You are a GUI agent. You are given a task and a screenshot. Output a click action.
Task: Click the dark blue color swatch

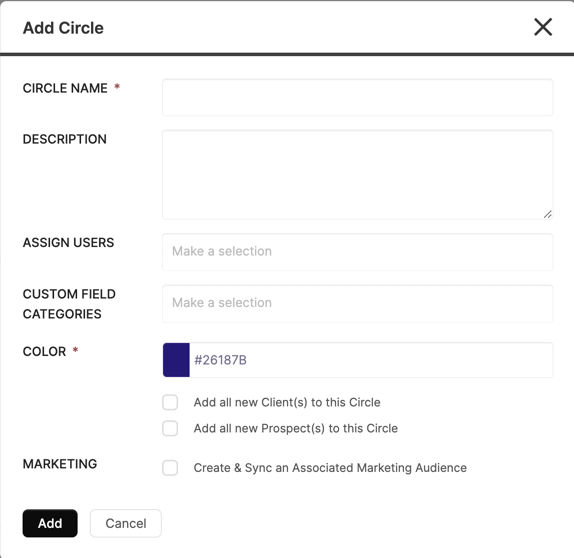[x=176, y=360]
